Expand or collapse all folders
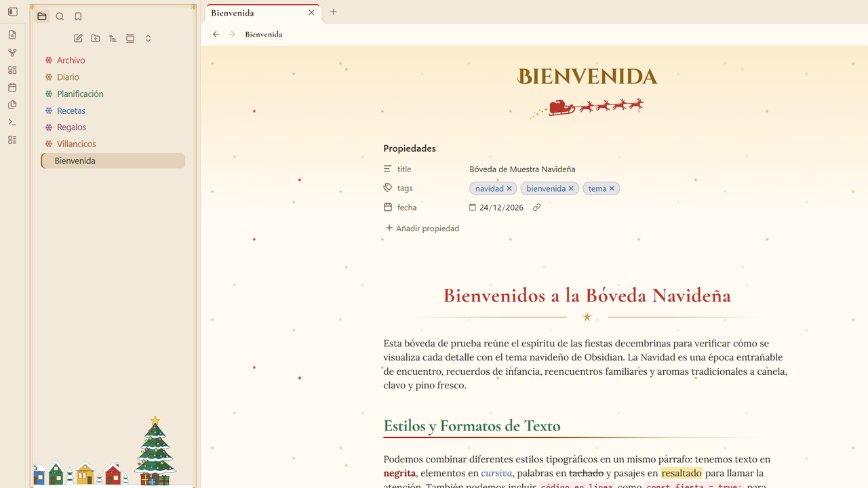868x488 pixels. click(148, 39)
